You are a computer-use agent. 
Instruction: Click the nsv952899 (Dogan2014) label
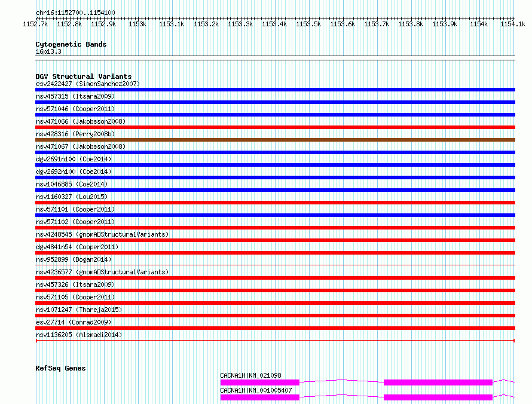tap(74, 259)
